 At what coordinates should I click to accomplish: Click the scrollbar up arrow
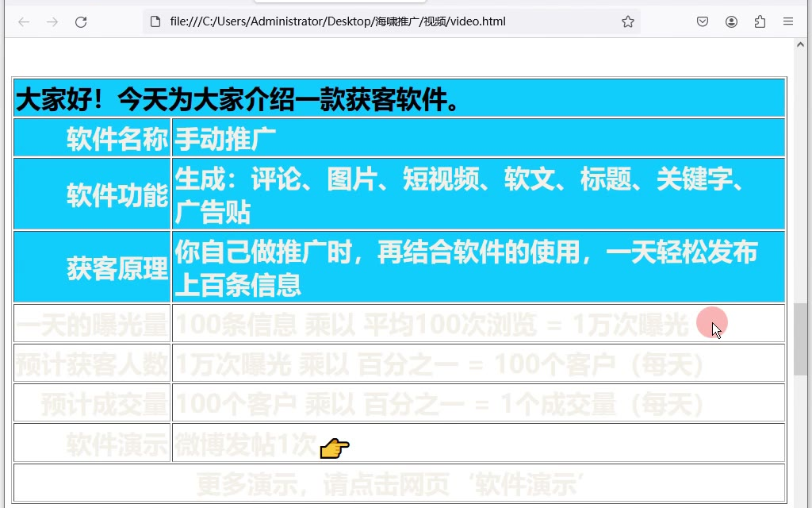tap(801, 45)
